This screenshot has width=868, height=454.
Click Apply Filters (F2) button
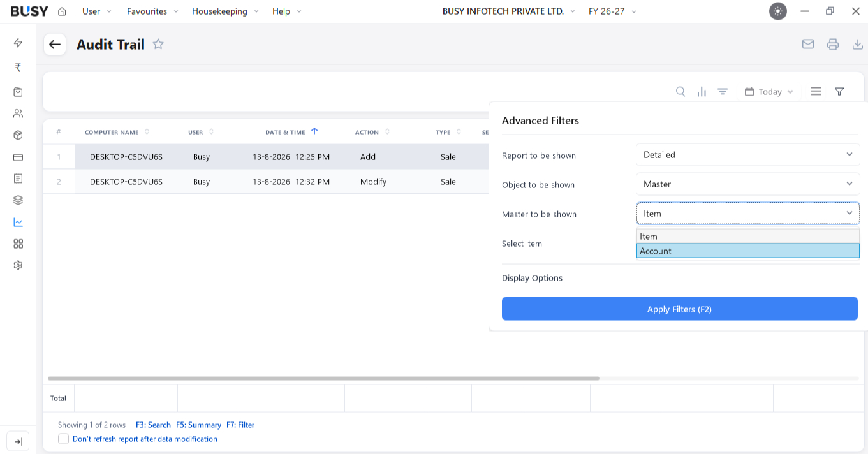(679, 309)
